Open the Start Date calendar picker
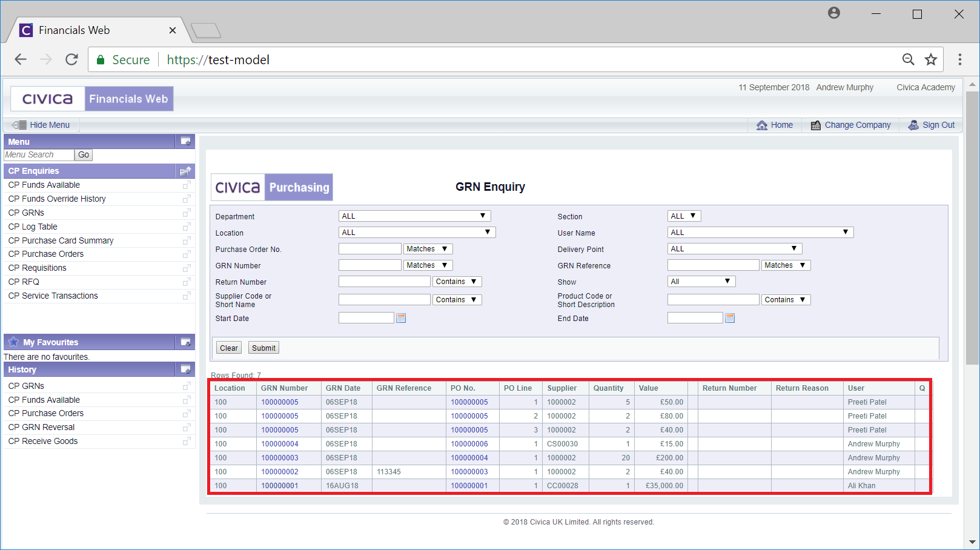The image size is (980, 550). (401, 318)
